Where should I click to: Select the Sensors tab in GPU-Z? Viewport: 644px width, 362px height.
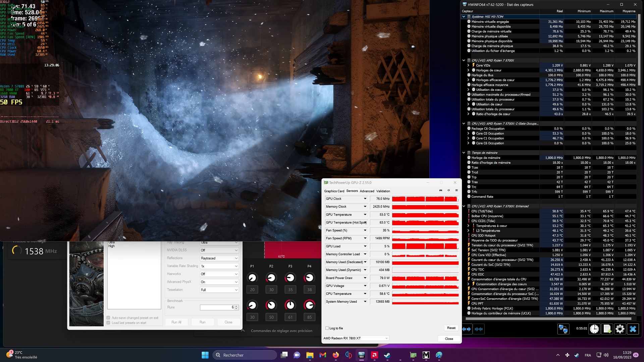tap(352, 191)
